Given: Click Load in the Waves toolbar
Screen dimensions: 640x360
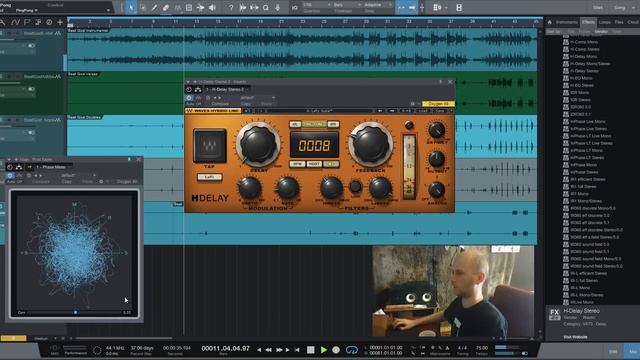Looking at the screenshot, I should pyautogui.click(x=423, y=111).
